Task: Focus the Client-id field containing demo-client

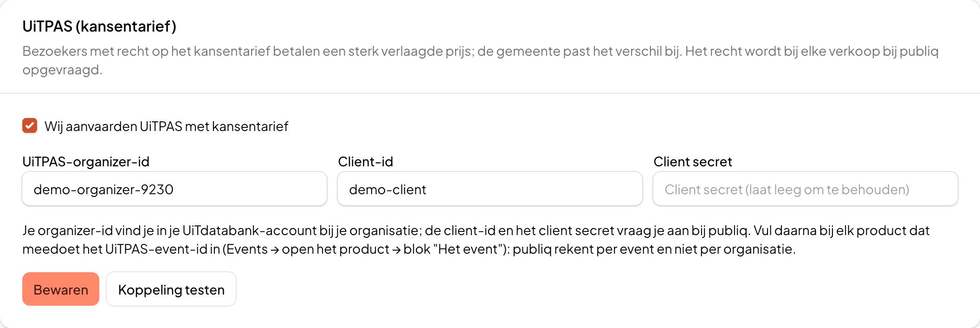Action: [x=490, y=189]
